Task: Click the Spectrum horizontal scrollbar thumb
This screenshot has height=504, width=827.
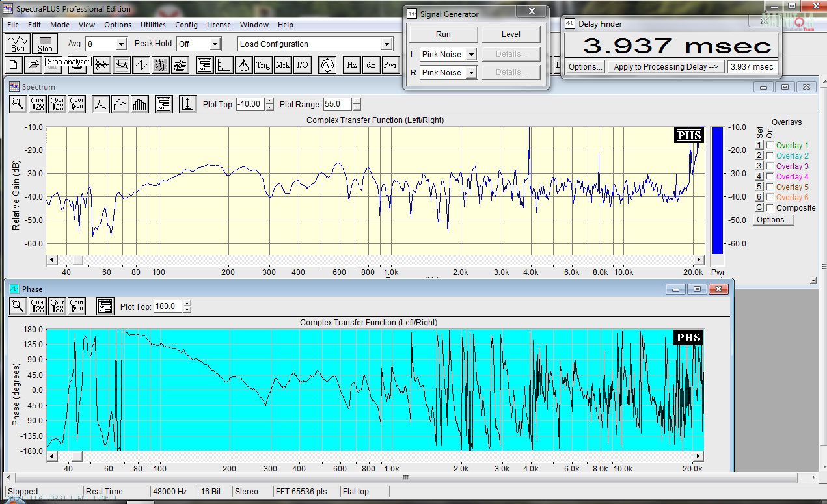Action: [x=77, y=260]
